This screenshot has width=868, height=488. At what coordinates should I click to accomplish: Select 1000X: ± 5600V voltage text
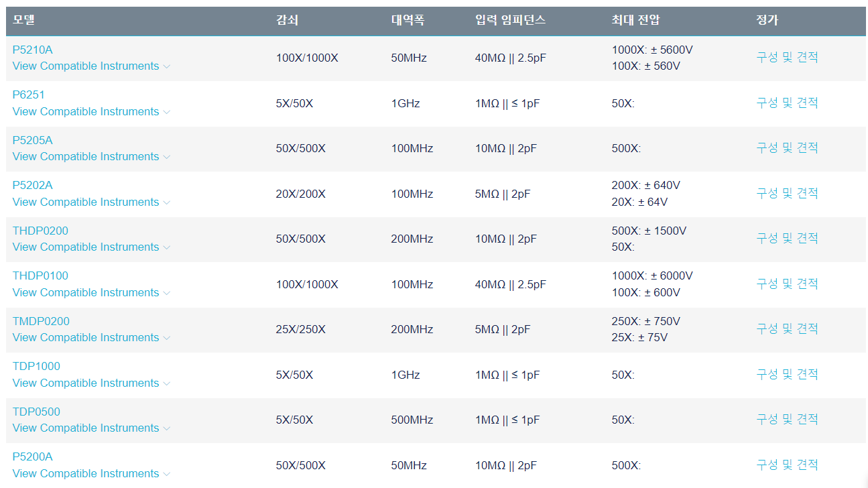pos(652,50)
